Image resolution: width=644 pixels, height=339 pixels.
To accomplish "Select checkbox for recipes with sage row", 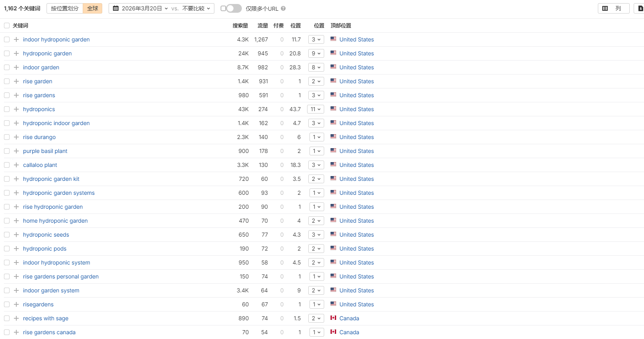I will (7, 318).
